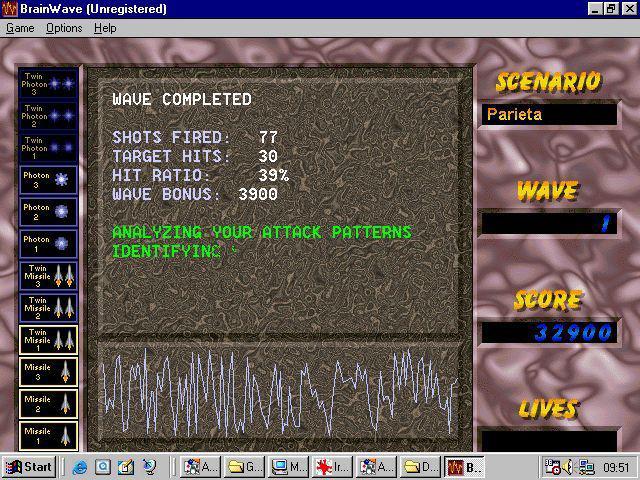Viewport: 640px width, 480px height.
Task: Click the BrainWave title bar app icon
Action: tap(10, 9)
